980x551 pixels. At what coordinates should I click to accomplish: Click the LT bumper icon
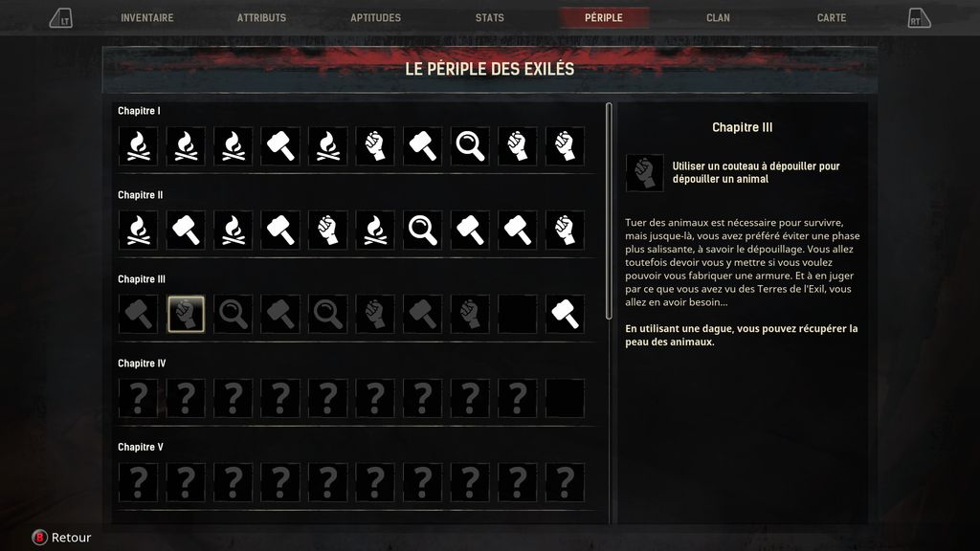[x=61, y=17]
